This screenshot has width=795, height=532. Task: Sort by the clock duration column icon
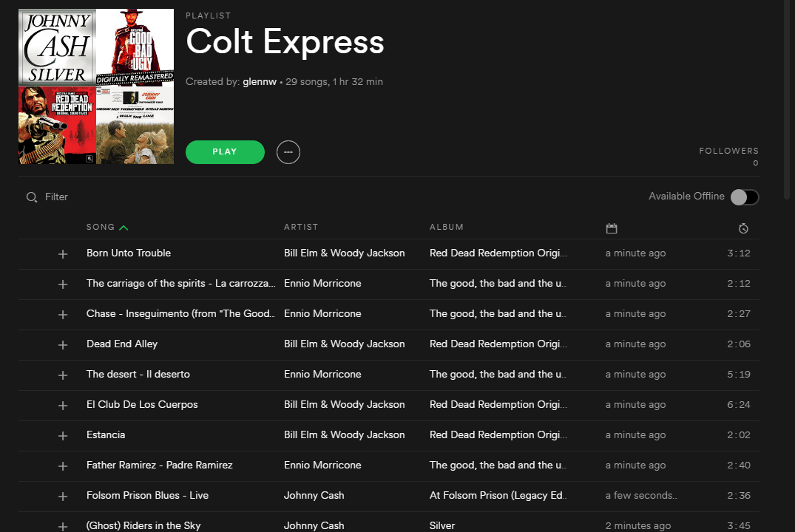(x=743, y=228)
